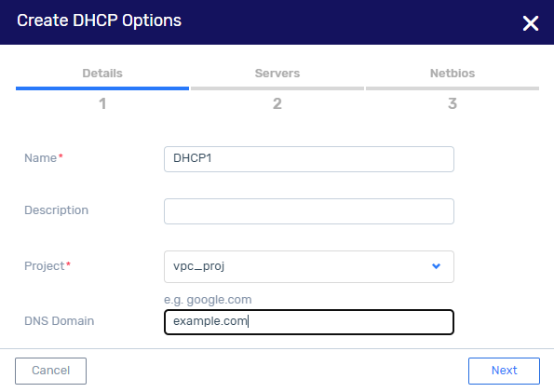The width and height of the screenshot is (554, 392).
Task: Focus the DNS Domain input field
Action: [309, 322]
